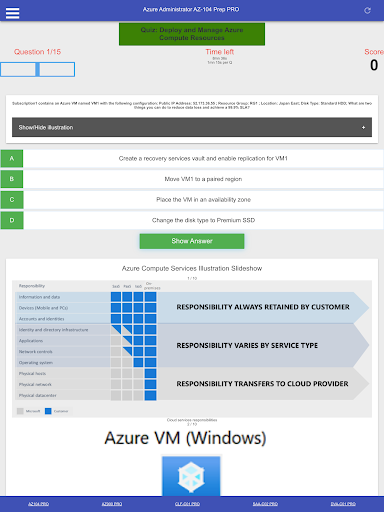Click the shared responsibility illustration slide
Image resolution: width=384 pixels, height=512 pixels.
pyautogui.click(x=192, y=349)
